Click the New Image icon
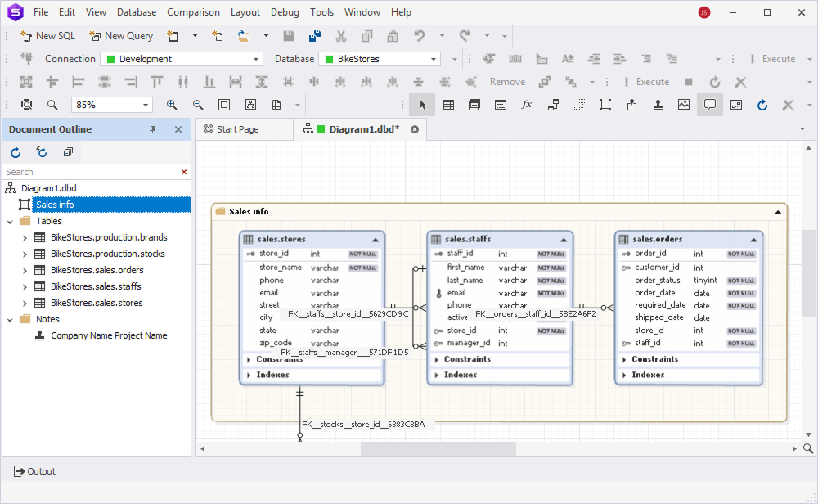The height and width of the screenshot is (504, 818). (684, 105)
